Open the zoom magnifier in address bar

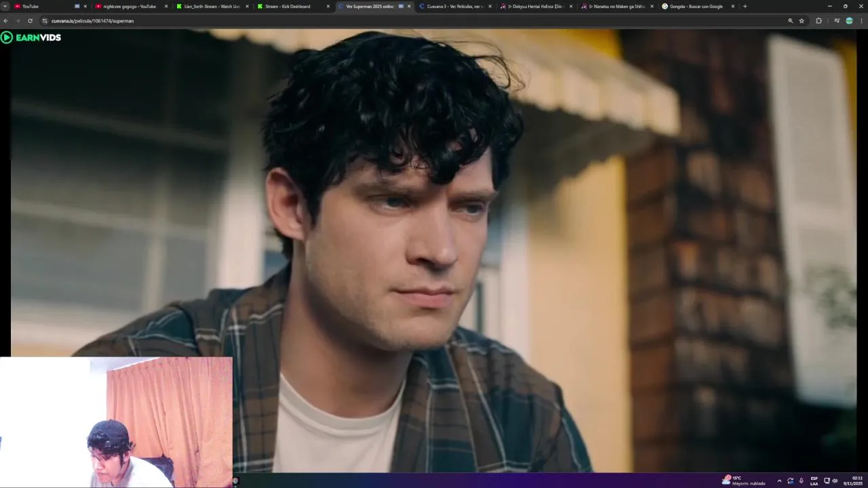pos(790,21)
